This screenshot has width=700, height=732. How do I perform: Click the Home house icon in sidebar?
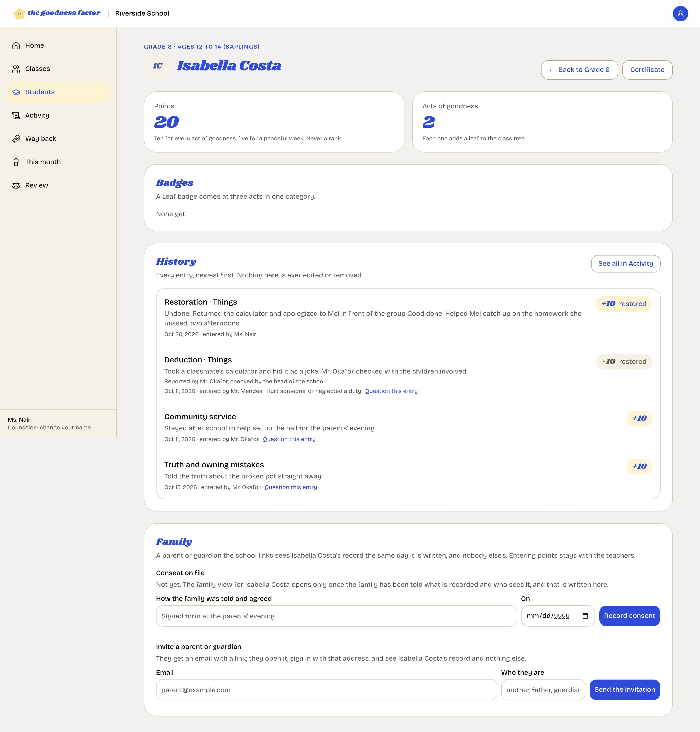point(16,45)
